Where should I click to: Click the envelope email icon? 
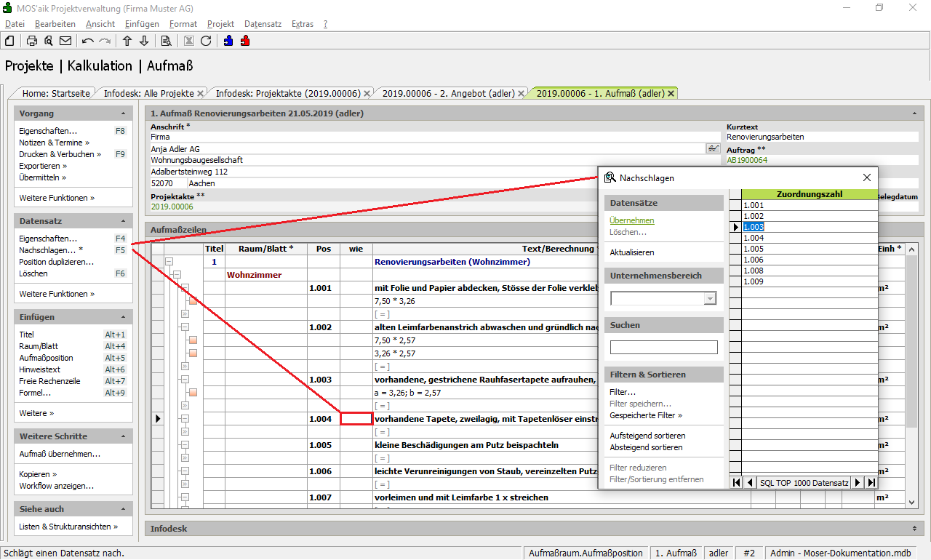tap(65, 41)
